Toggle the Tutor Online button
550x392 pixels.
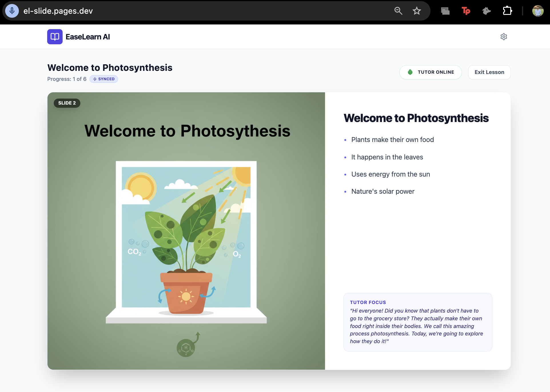click(430, 72)
